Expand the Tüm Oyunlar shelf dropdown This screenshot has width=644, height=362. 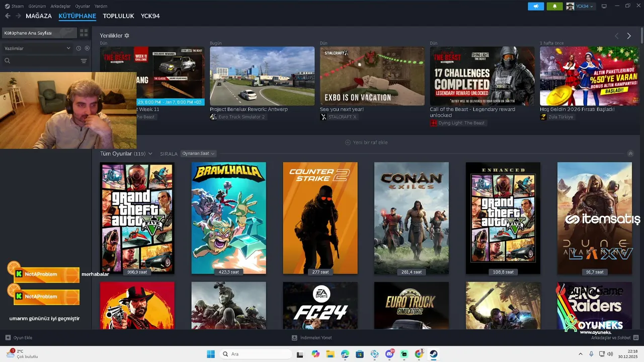(150, 154)
